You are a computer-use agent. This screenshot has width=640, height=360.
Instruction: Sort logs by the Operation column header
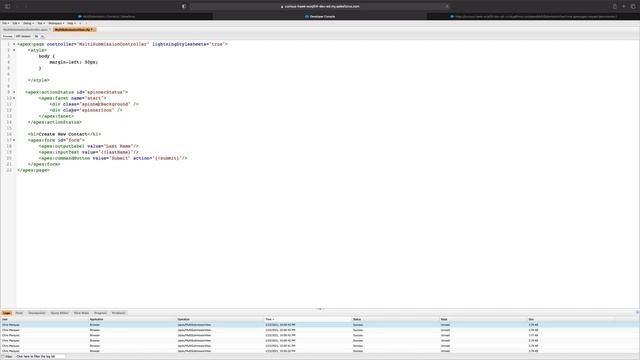[x=220, y=319]
